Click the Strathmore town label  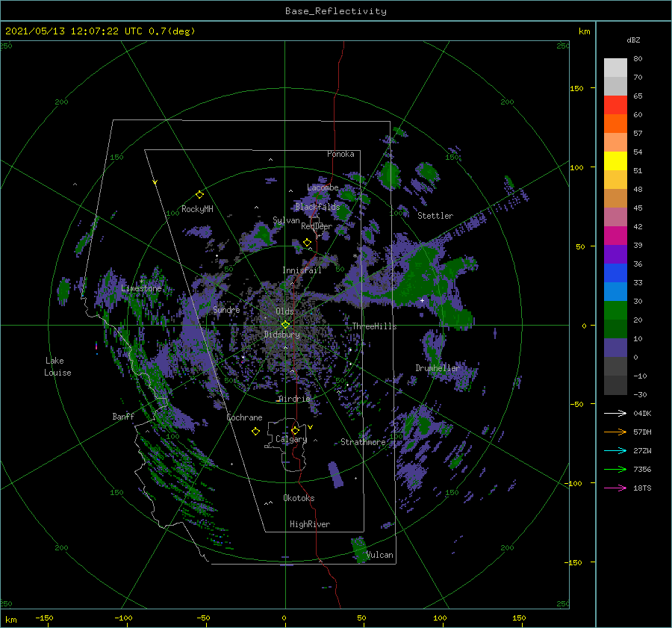tap(363, 442)
